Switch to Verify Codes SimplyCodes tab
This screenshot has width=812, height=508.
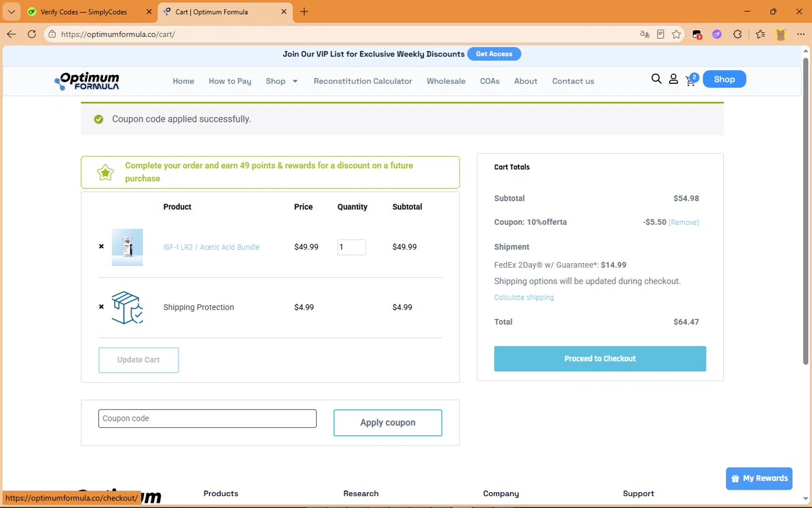[83, 12]
